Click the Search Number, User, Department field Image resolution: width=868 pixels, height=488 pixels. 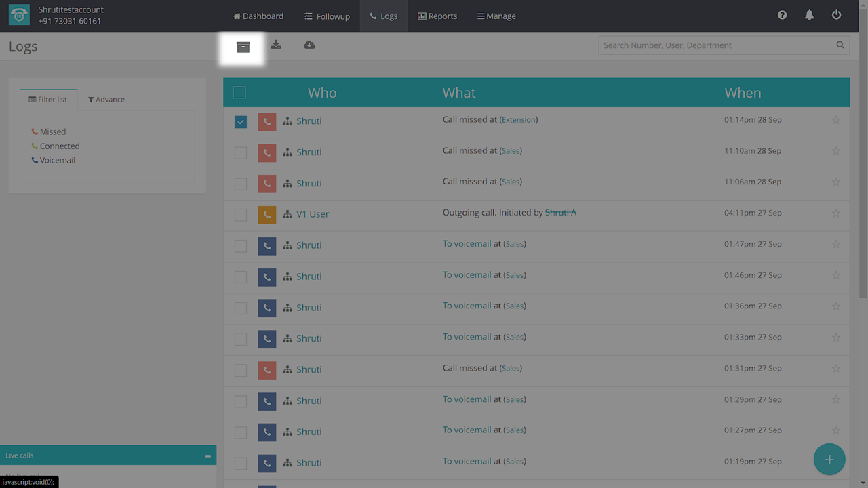coord(717,45)
